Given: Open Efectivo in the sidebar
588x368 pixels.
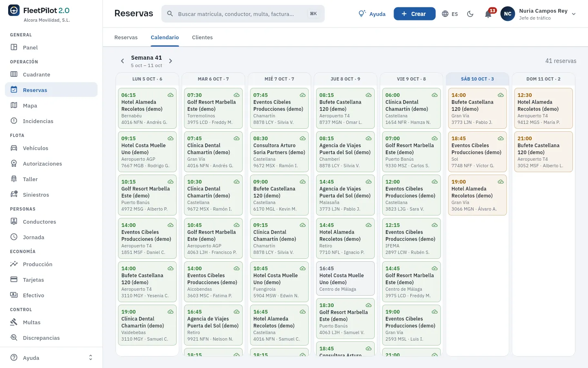Looking at the screenshot, I should [x=51, y=295].
